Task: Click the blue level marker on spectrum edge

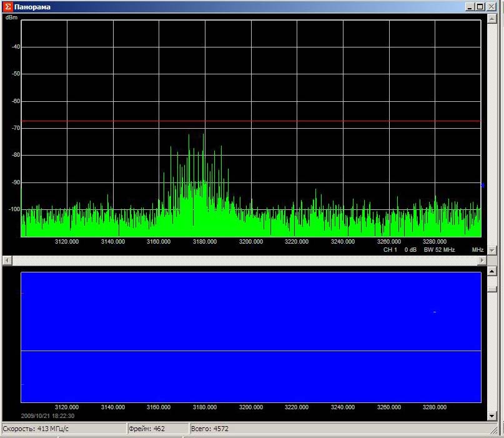Action: tap(482, 185)
